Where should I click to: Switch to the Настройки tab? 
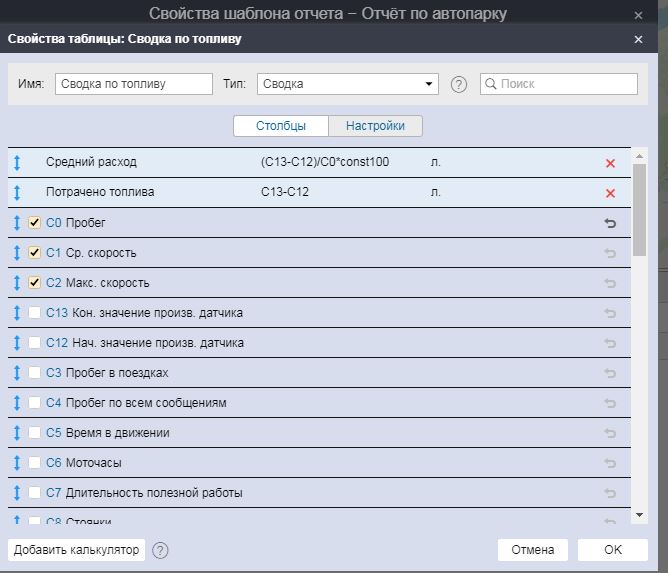tap(375, 126)
